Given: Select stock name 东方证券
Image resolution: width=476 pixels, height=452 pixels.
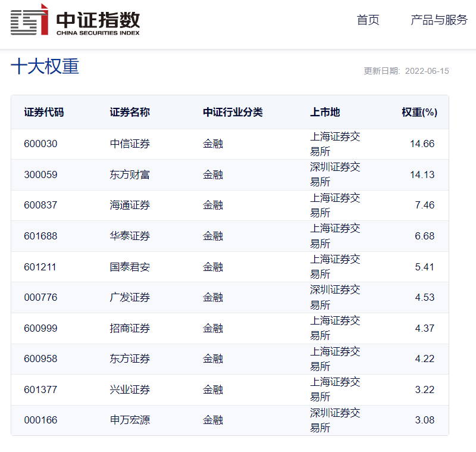Looking at the screenshot, I should (130, 359).
